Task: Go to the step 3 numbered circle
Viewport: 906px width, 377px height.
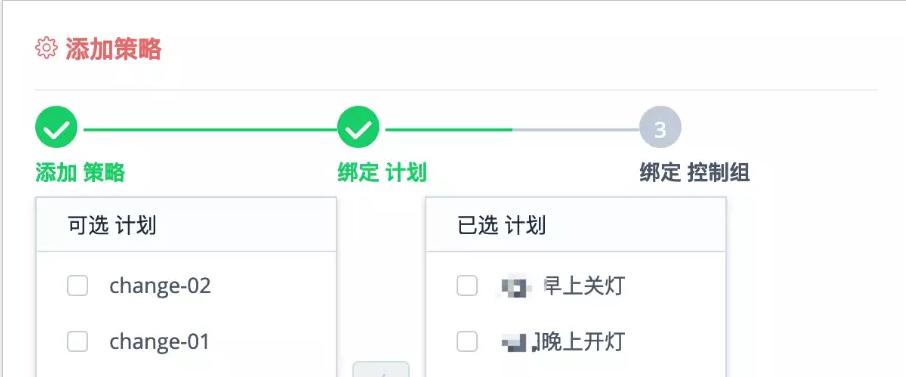Action: (x=660, y=127)
